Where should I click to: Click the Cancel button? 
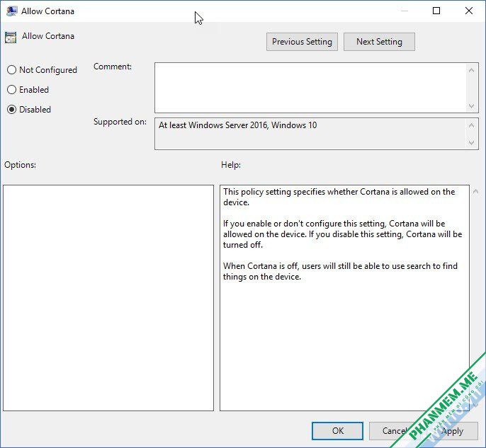(x=394, y=431)
